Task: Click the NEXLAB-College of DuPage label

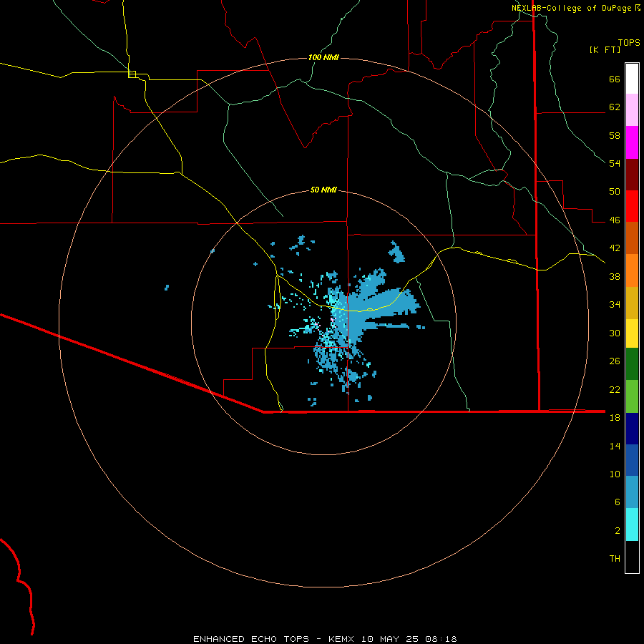Action: [x=571, y=8]
